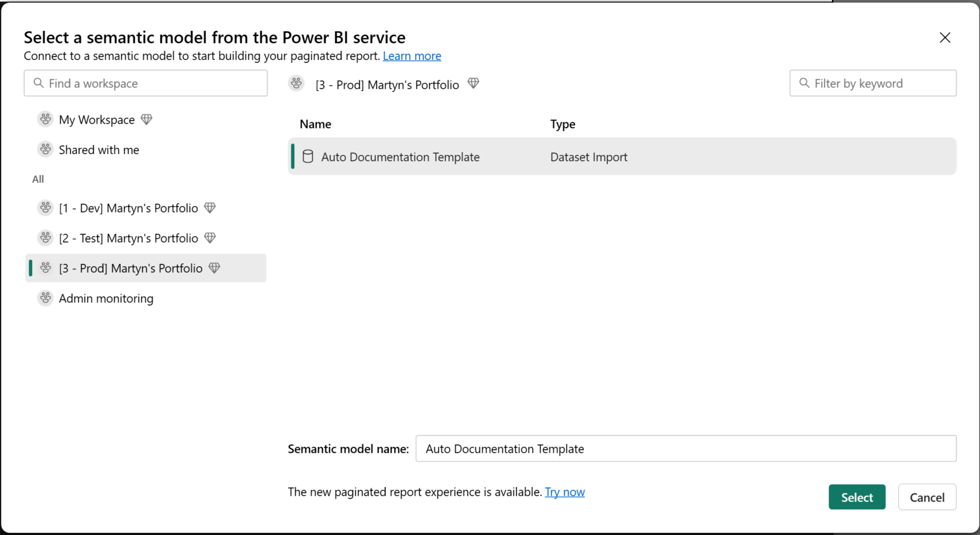980x535 pixels.
Task: Focus the Filter by keyword box
Action: point(873,83)
